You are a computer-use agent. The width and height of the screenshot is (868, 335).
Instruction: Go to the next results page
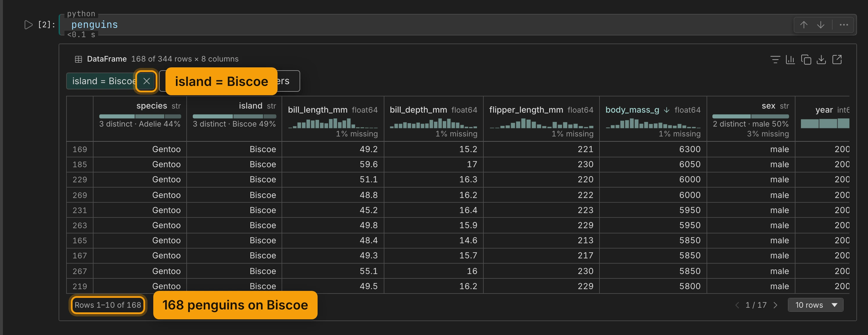coord(775,305)
